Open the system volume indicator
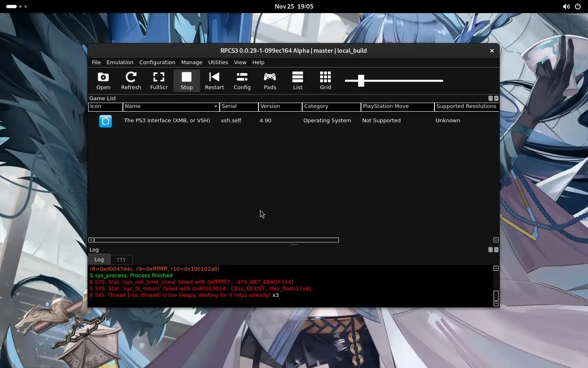The width and height of the screenshot is (588, 368). click(x=566, y=7)
